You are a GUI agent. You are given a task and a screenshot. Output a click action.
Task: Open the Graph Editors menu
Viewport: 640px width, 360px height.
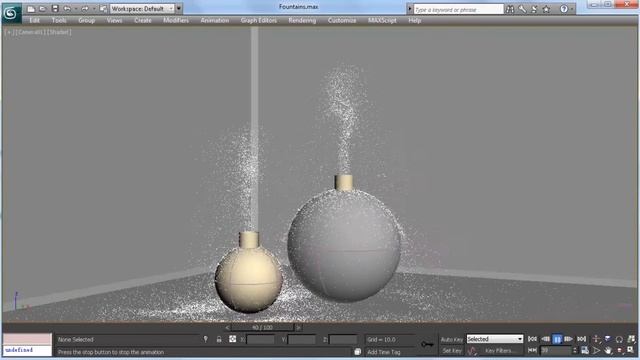[259, 20]
